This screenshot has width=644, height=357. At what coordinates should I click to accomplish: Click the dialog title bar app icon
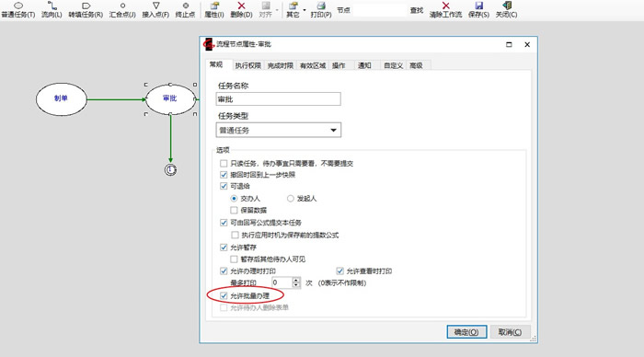(x=209, y=44)
